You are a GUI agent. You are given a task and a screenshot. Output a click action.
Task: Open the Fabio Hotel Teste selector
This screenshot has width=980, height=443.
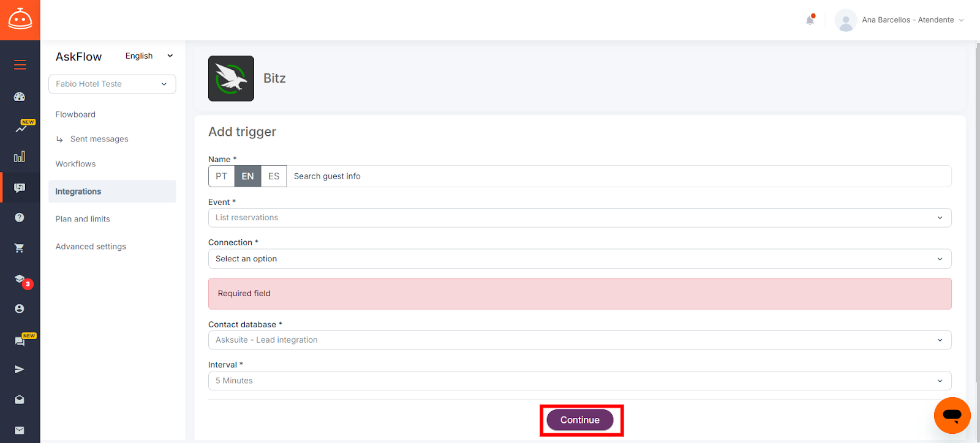pyautogui.click(x=112, y=84)
